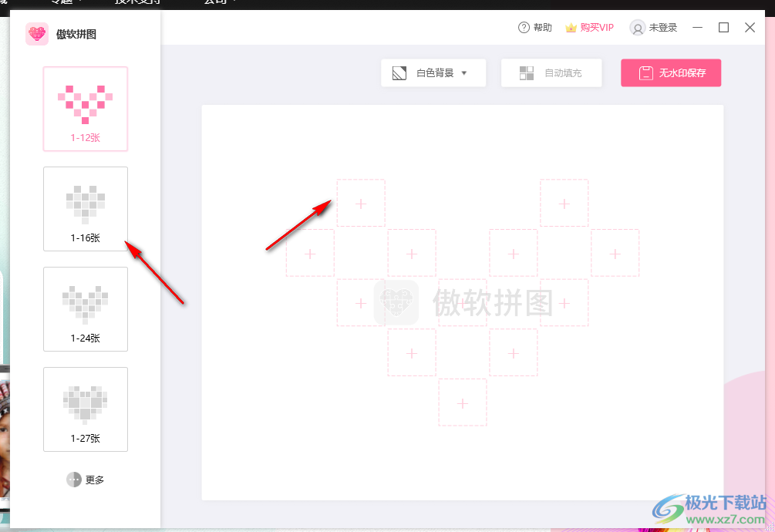The height and width of the screenshot is (532, 775).
Task: Click the 傲软拼图 heart logo icon
Action: click(36, 34)
